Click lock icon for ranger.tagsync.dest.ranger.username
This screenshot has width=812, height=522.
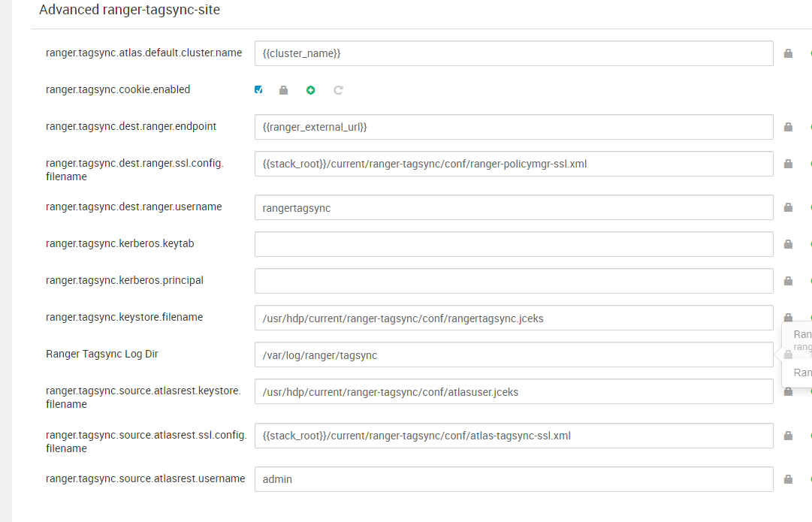point(788,207)
